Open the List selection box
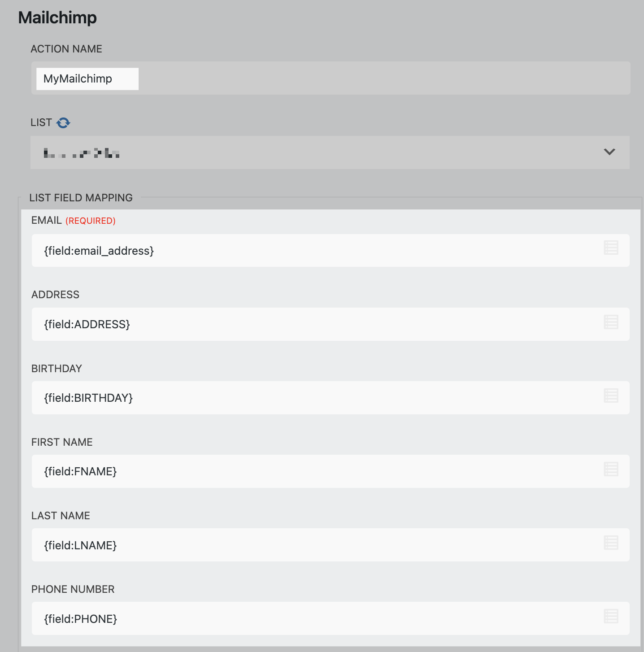The width and height of the screenshot is (644, 652). [x=314, y=152]
